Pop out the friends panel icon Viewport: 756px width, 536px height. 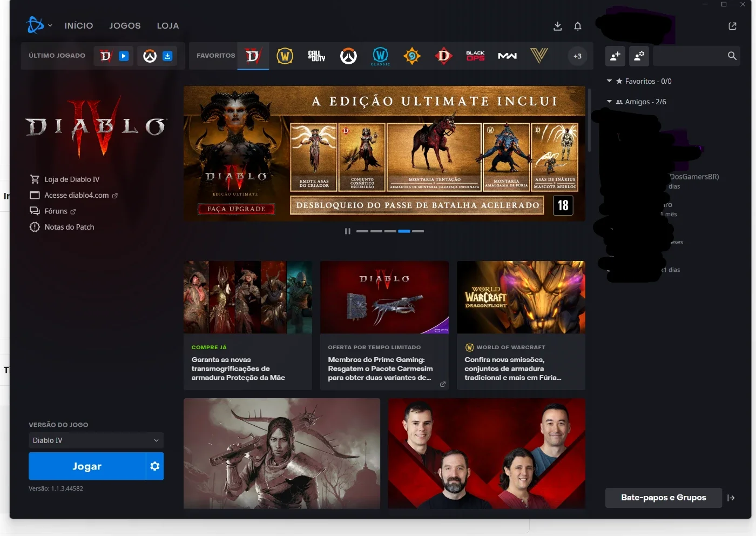[x=732, y=26]
